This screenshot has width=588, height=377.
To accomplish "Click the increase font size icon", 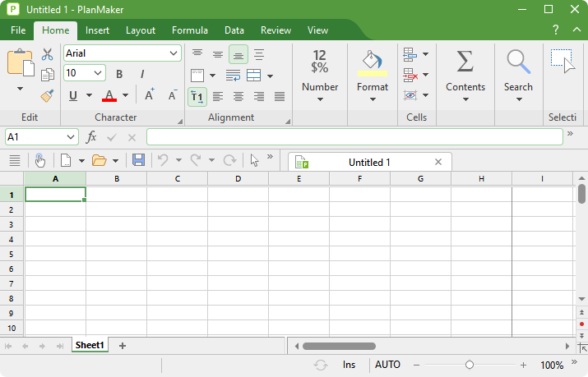I will [150, 95].
